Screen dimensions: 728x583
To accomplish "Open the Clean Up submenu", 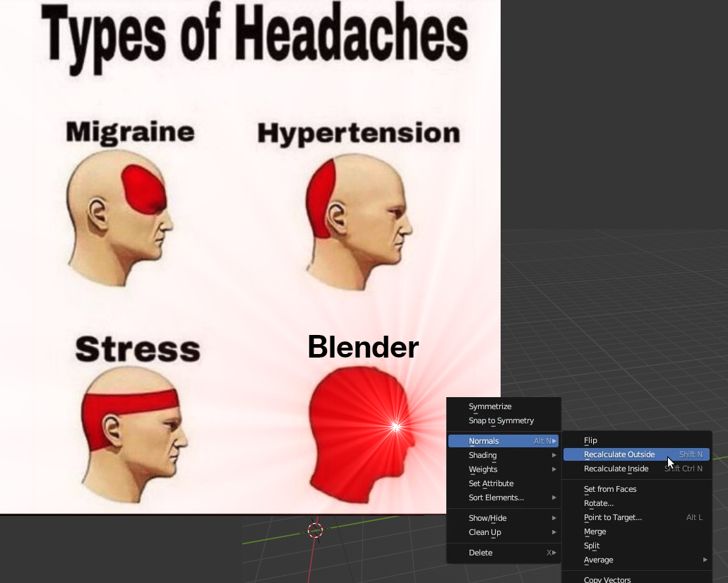I will coord(503,532).
